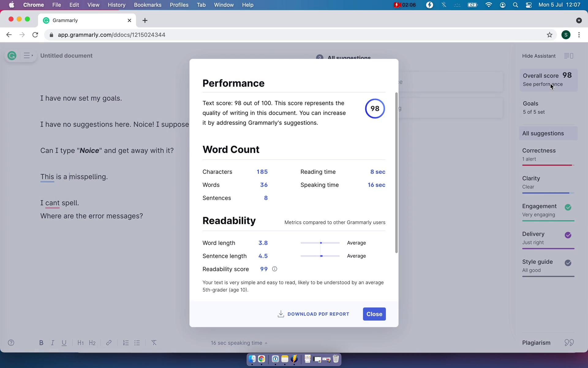Click the Close button on Performance dialog

(374, 314)
